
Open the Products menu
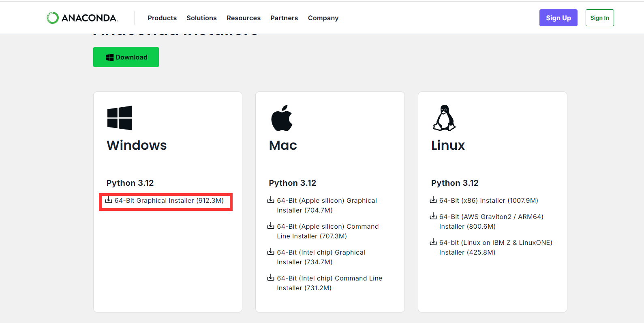162,18
